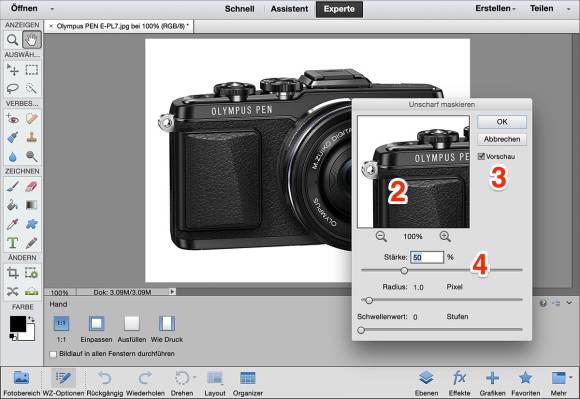Select the Smart Brush tool
The width and height of the screenshot is (580, 399).
(x=13, y=138)
